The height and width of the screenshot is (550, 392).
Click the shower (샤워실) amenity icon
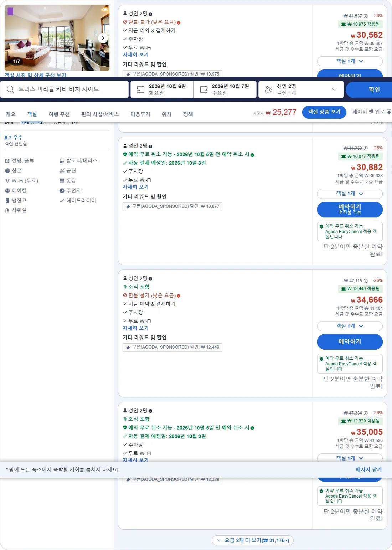[7, 210]
